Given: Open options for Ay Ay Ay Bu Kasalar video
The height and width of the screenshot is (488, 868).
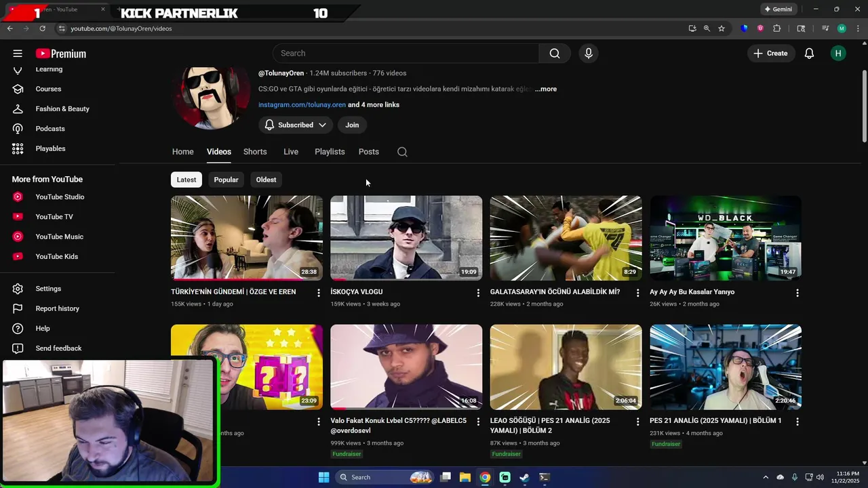Looking at the screenshot, I should [x=797, y=293].
